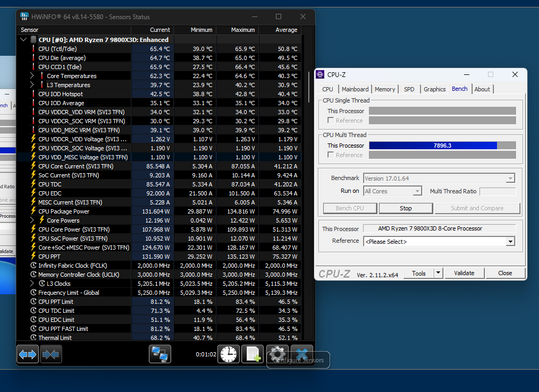Click the clock icon beside Thermal Limit
This screenshot has width=539, height=392.
pos(33,337)
